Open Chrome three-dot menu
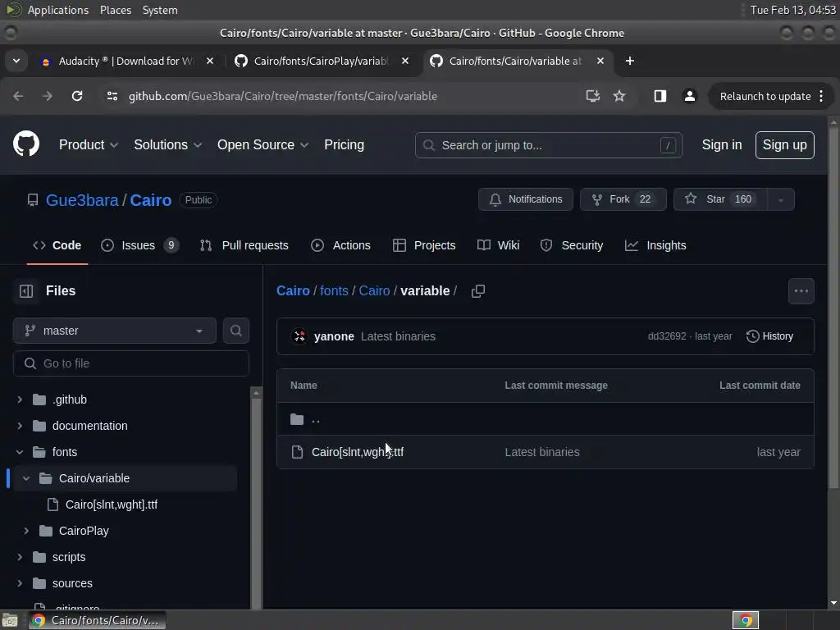 point(821,96)
